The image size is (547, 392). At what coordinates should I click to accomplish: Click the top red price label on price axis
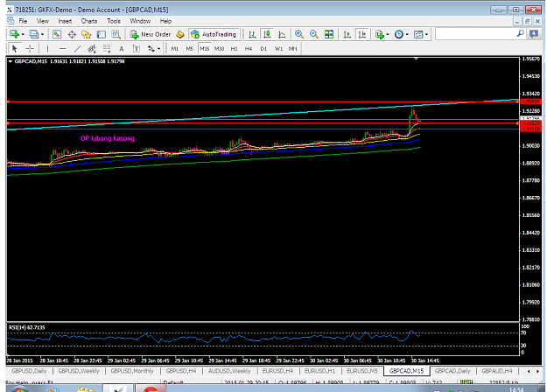coord(530,101)
